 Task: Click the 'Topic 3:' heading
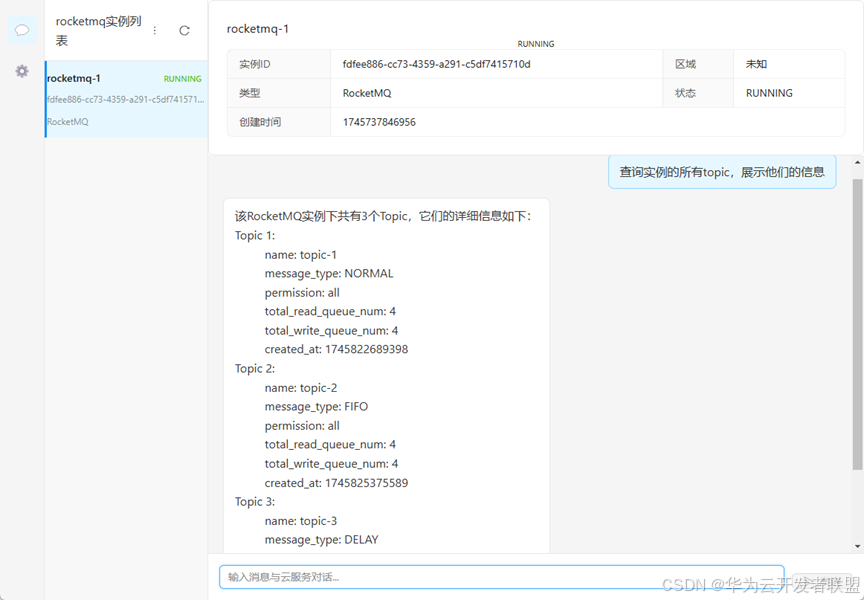point(255,501)
